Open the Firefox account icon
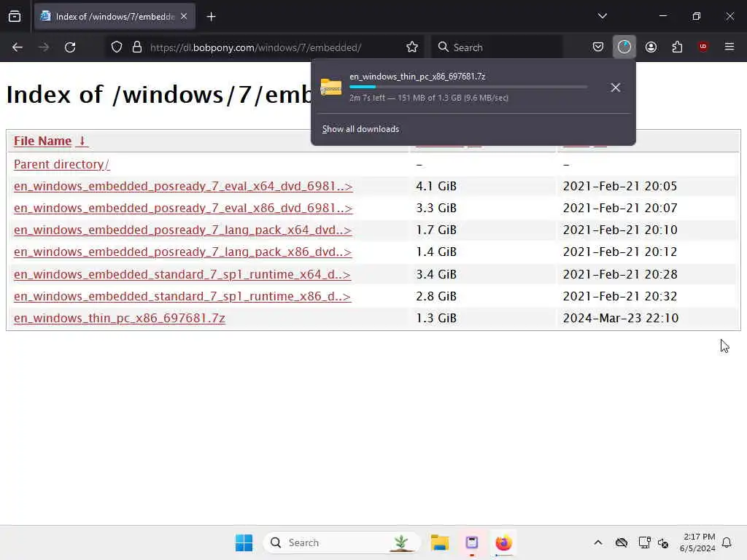Image resolution: width=747 pixels, height=560 pixels. pyautogui.click(x=651, y=47)
